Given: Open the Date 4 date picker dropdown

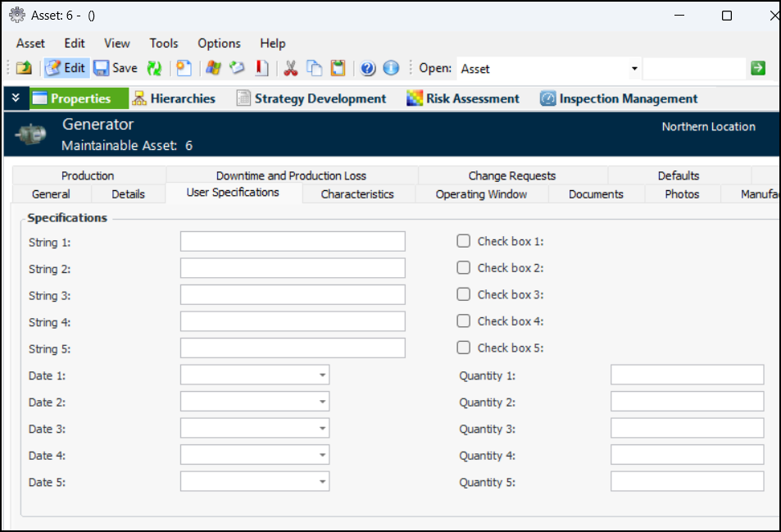Looking at the screenshot, I should pyautogui.click(x=323, y=456).
